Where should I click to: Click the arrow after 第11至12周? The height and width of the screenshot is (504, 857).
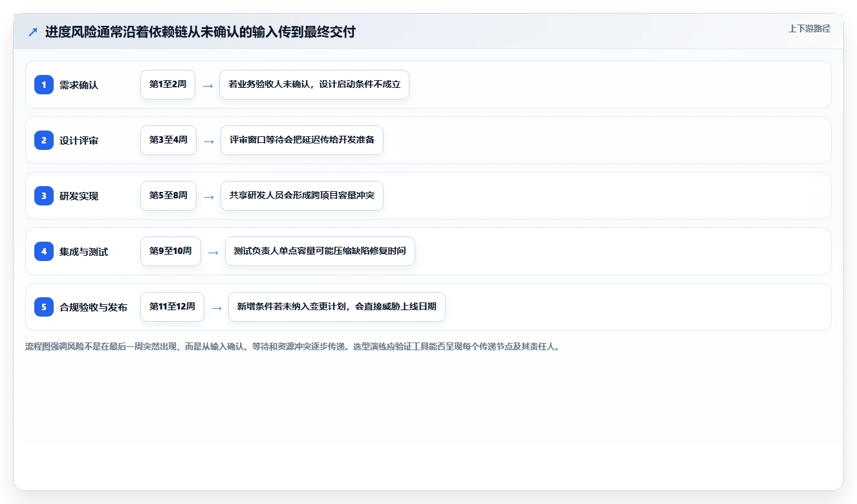217,308
